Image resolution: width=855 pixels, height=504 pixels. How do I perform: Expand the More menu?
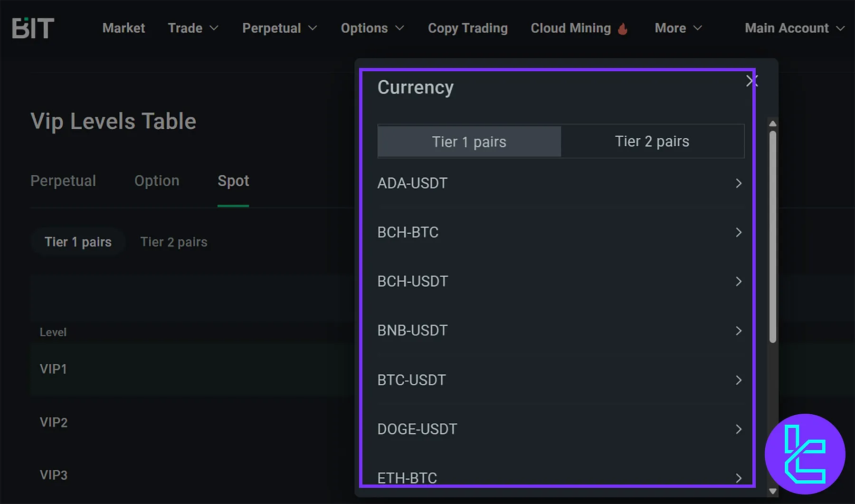[x=678, y=28]
